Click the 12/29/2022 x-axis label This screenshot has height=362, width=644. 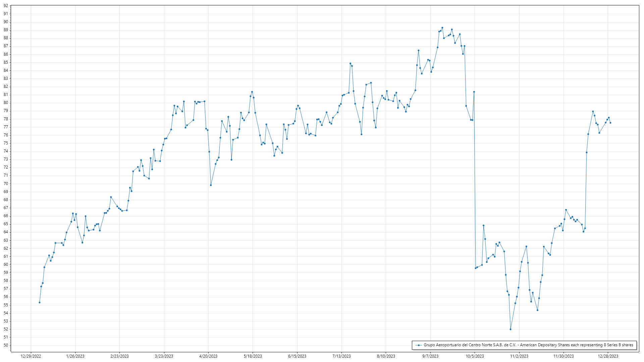(x=31, y=356)
